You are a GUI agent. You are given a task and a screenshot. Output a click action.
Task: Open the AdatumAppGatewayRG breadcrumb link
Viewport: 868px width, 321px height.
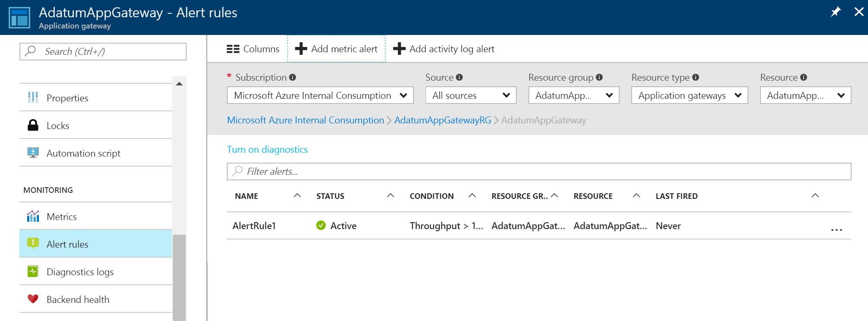coord(443,120)
